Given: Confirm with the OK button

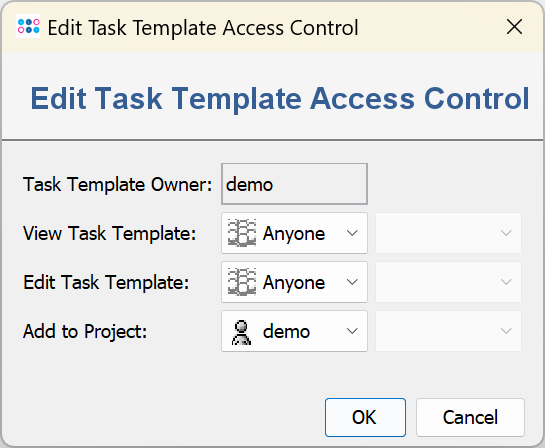Looking at the screenshot, I should click(x=365, y=417).
